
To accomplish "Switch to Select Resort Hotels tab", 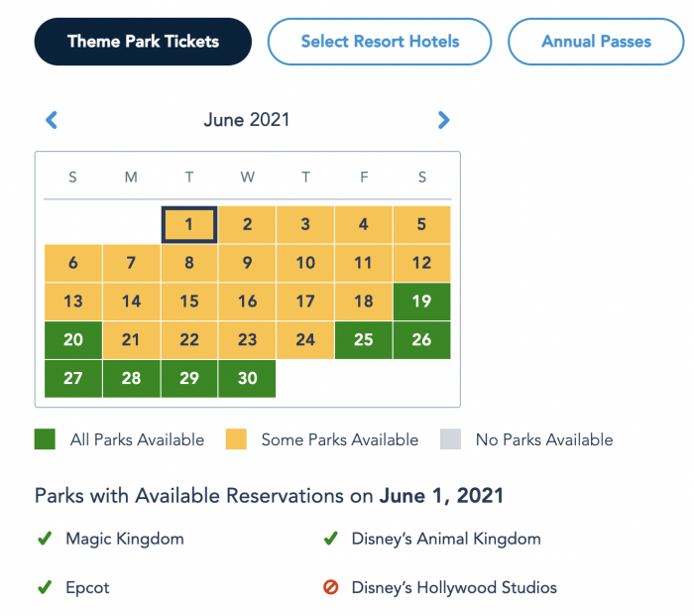I will click(x=380, y=42).
